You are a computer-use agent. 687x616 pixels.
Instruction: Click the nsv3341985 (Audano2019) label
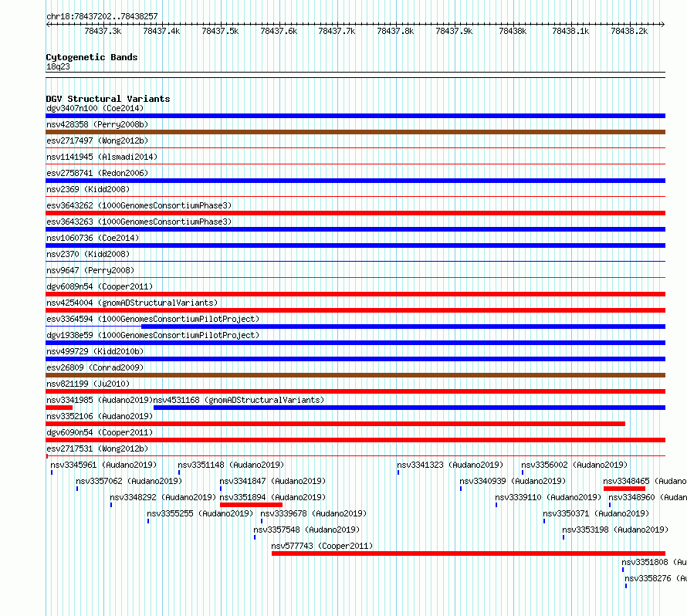(x=100, y=400)
